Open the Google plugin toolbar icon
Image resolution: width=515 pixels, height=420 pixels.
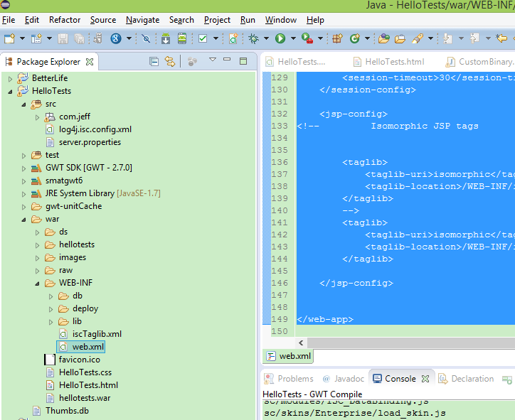pyautogui.click(x=115, y=38)
